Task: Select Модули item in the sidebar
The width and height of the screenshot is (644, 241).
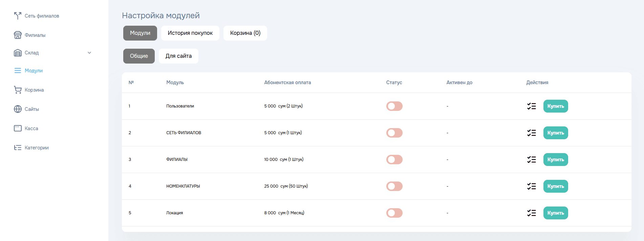Action: click(x=34, y=71)
